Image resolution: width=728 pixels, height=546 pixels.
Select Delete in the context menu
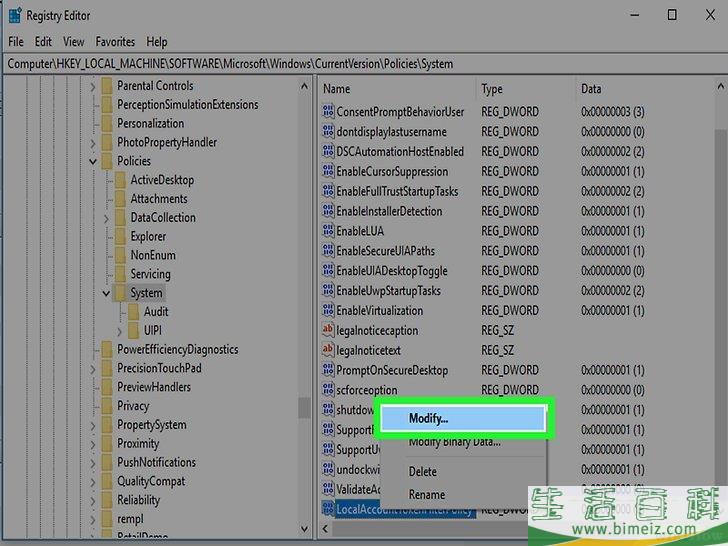point(422,471)
